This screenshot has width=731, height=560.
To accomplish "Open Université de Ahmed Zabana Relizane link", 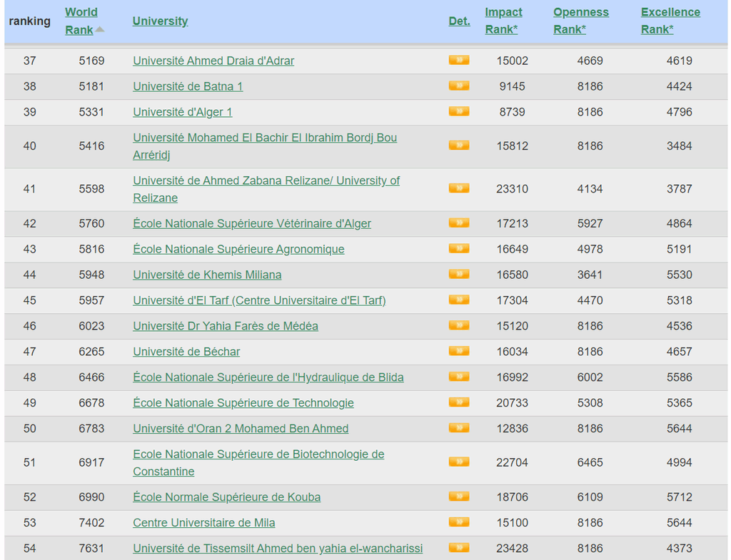I will coord(266,189).
